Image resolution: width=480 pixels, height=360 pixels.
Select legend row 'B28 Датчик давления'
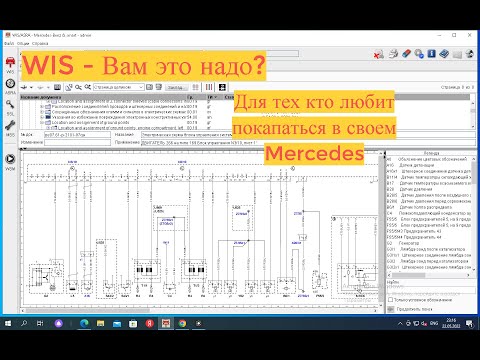(x=429, y=189)
